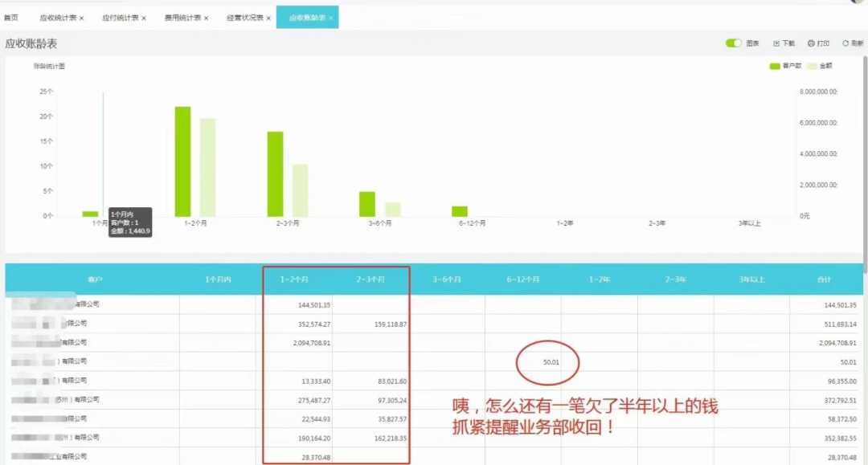
Task: Close the 应收账龄表 tab
Action: (331, 18)
